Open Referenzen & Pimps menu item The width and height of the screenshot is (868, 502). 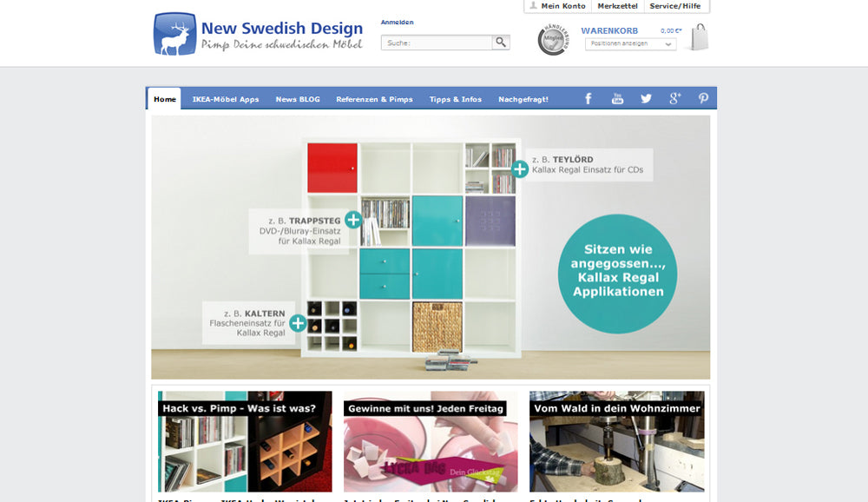[x=374, y=99]
